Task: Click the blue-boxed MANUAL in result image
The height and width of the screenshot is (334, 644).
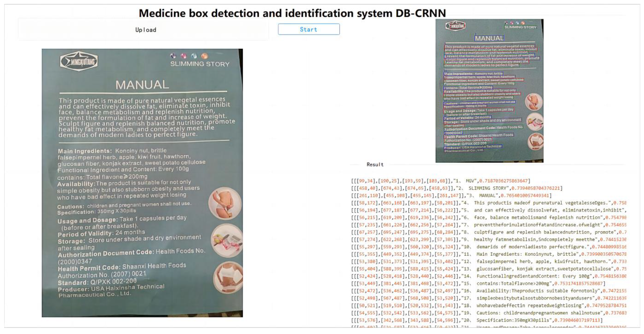Action: coord(489,38)
